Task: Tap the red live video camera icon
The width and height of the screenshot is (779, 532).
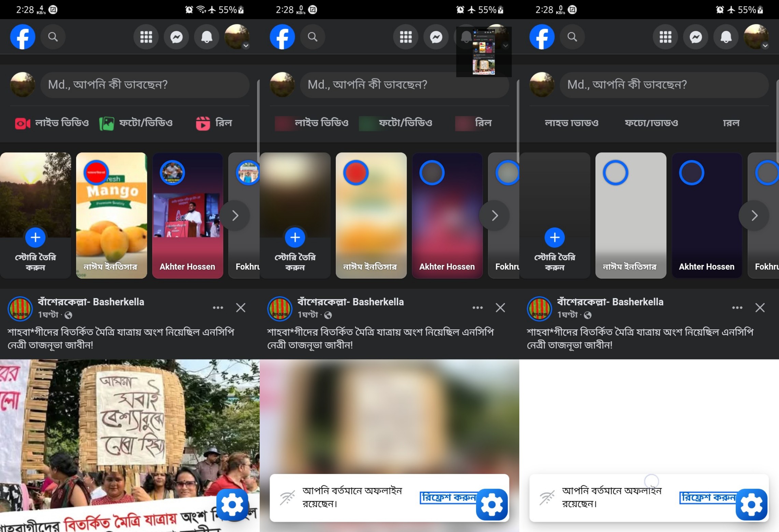Action: coord(23,123)
